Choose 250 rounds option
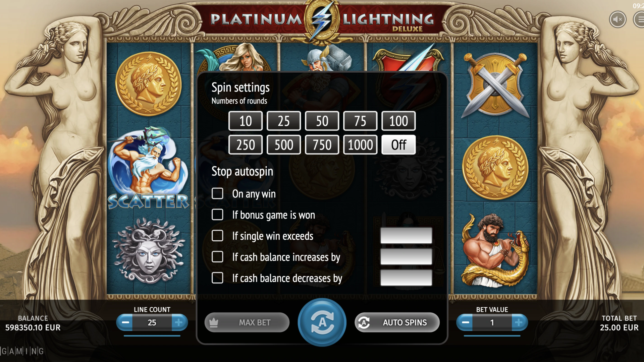This screenshot has width=644, height=362. click(246, 145)
